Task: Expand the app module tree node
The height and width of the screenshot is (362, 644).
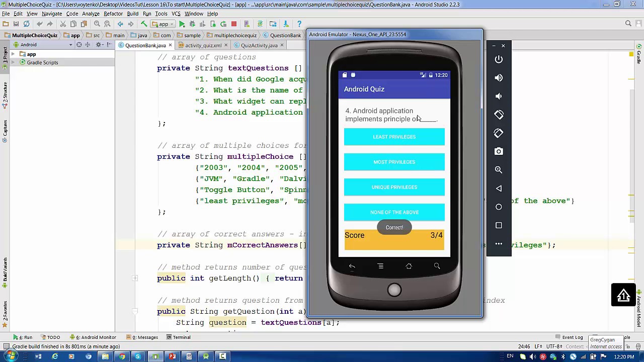Action: pos(13,54)
